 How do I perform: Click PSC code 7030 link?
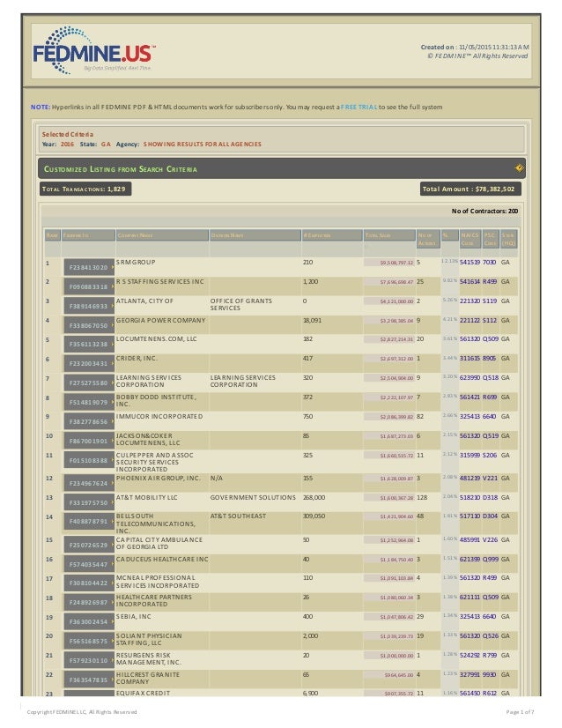pyautogui.click(x=490, y=263)
